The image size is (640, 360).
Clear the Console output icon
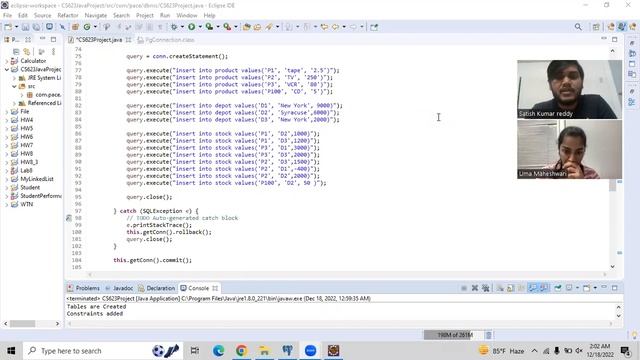click(x=500, y=288)
